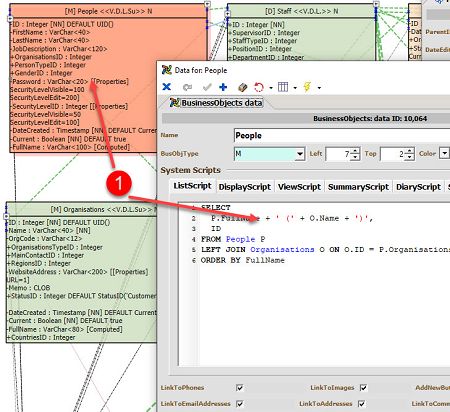450x412 pixels.
Task: Click 'PersonTypeID : Integer' in People box
Action: [48, 65]
